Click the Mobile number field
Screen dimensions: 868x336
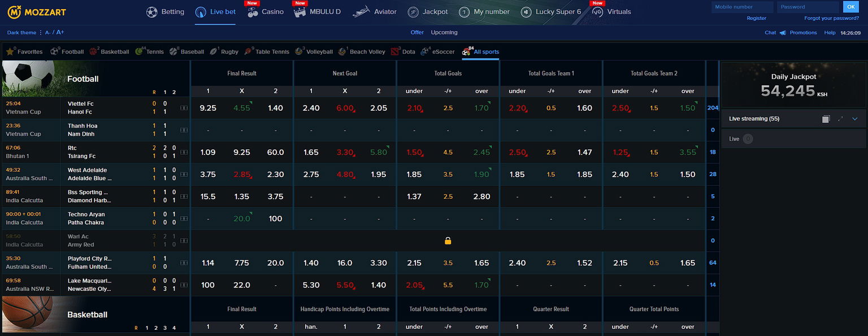coord(742,7)
